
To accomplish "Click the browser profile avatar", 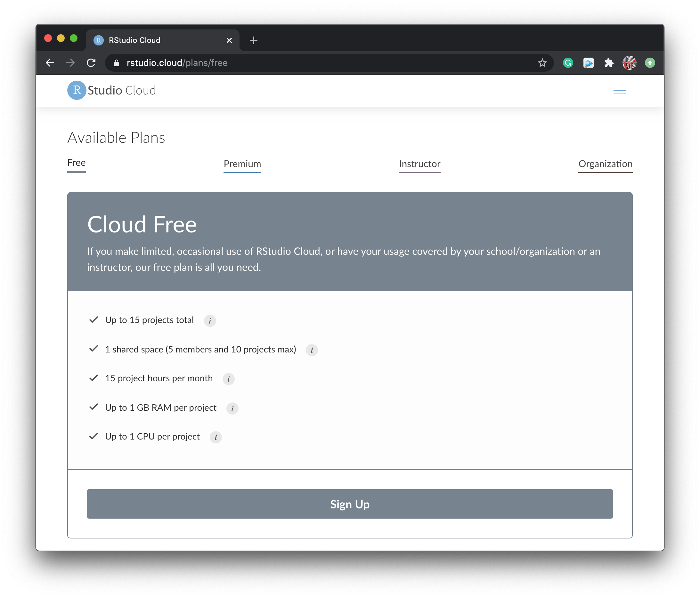I will (x=629, y=63).
